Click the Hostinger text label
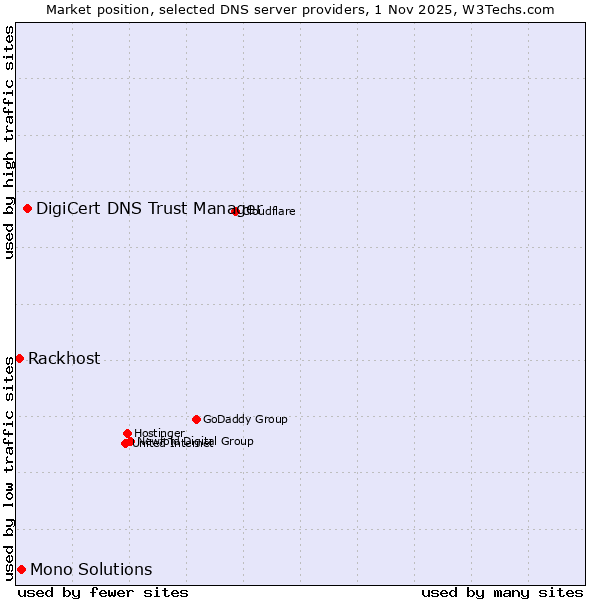 click(159, 433)
